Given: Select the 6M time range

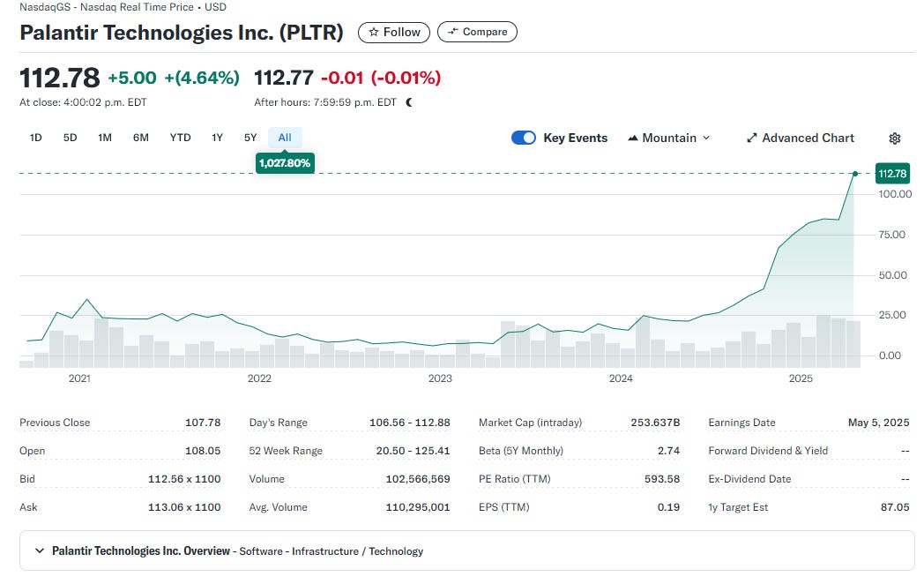Looking at the screenshot, I should [x=141, y=138].
